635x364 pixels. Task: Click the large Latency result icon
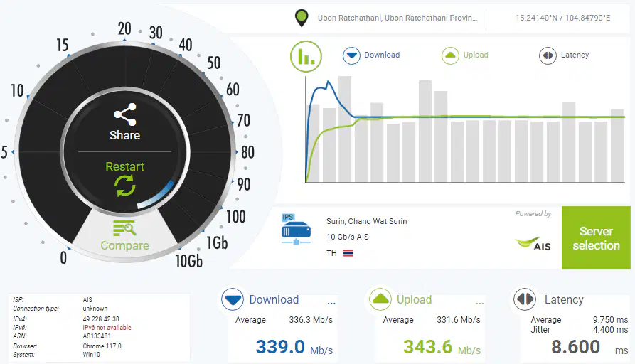pos(525,299)
